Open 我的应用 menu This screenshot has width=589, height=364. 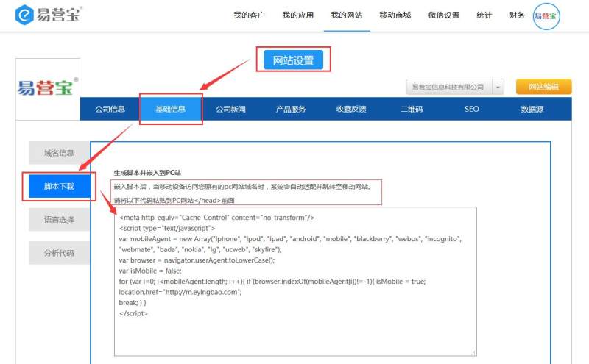[298, 15]
